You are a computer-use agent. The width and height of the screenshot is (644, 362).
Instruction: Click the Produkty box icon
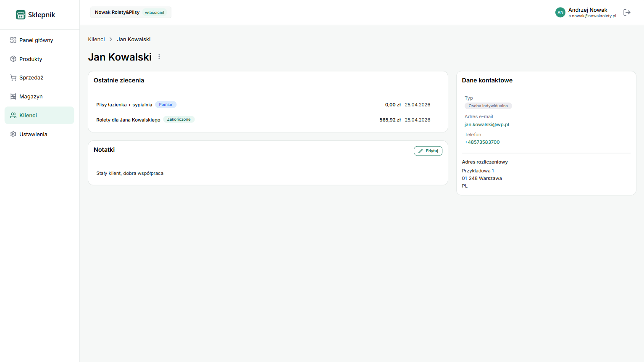pos(13,59)
